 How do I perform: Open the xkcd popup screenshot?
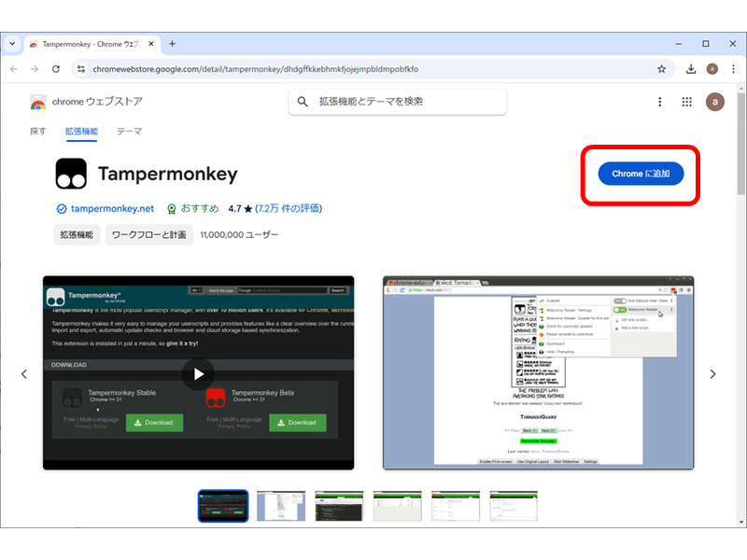click(539, 372)
